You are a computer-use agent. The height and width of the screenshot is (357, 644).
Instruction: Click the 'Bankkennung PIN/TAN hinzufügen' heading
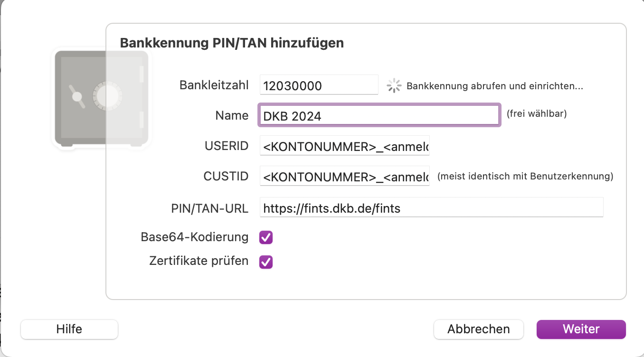tap(232, 43)
